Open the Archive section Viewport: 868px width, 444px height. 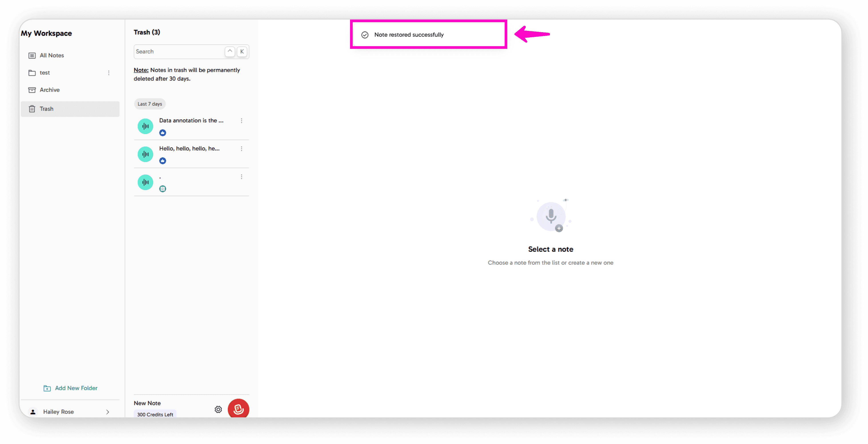coord(50,90)
